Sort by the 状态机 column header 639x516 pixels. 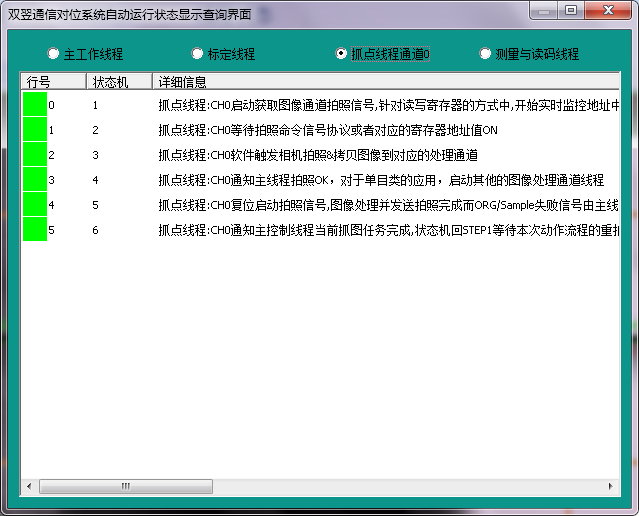pyautogui.click(x=118, y=81)
